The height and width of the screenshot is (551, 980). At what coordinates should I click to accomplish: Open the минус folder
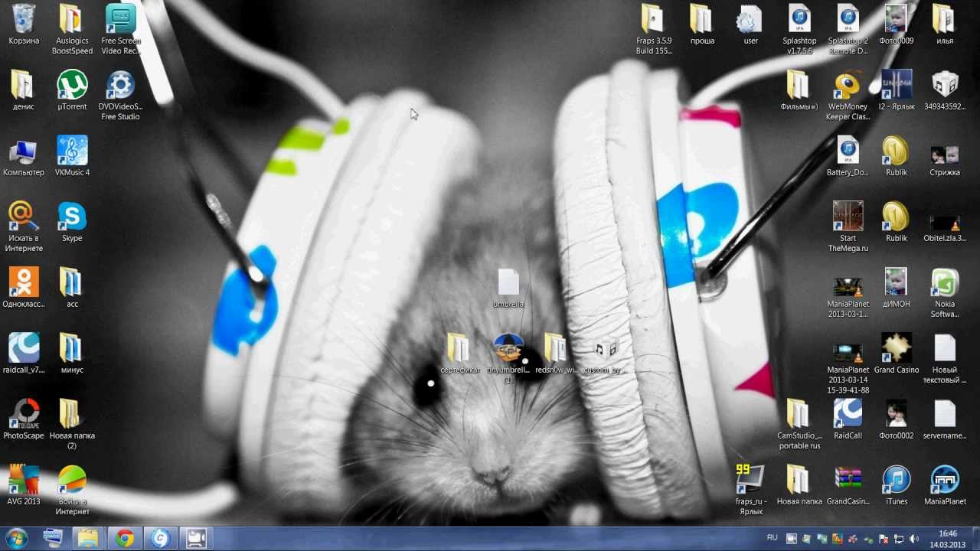tap(72, 354)
